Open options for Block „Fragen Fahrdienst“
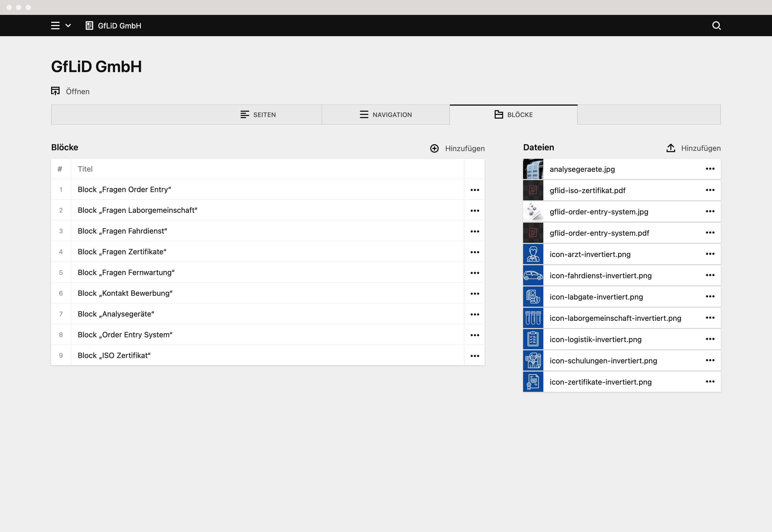The height and width of the screenshot is (532, 772). pyautogui.click(x=475, y=231)
